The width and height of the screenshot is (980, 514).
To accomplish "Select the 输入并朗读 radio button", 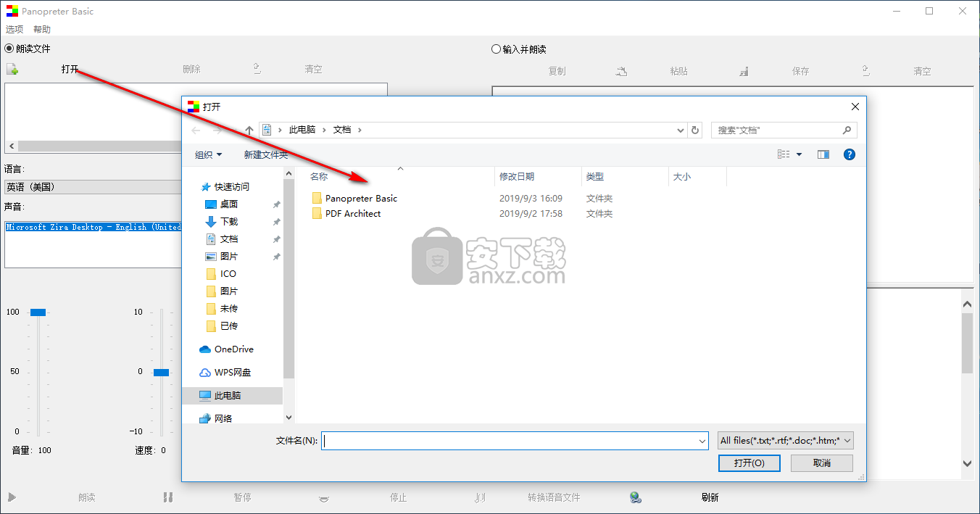I will tap(496, 49).
